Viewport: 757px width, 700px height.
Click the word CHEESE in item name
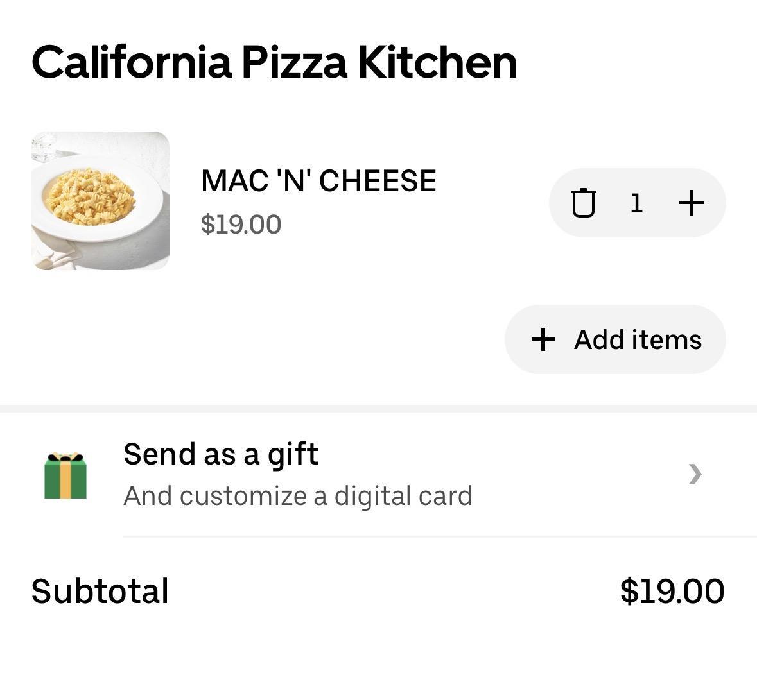(378, 181)
